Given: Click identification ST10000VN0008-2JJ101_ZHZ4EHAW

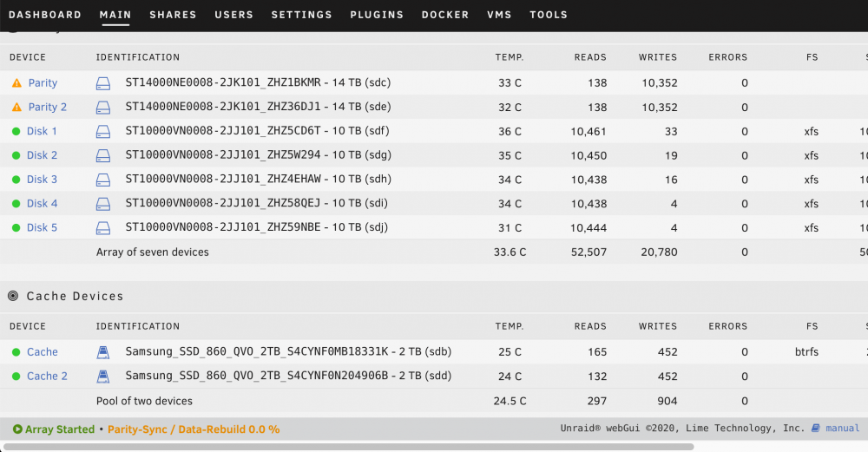Looking at the screenshot, I should pos(223,179).
